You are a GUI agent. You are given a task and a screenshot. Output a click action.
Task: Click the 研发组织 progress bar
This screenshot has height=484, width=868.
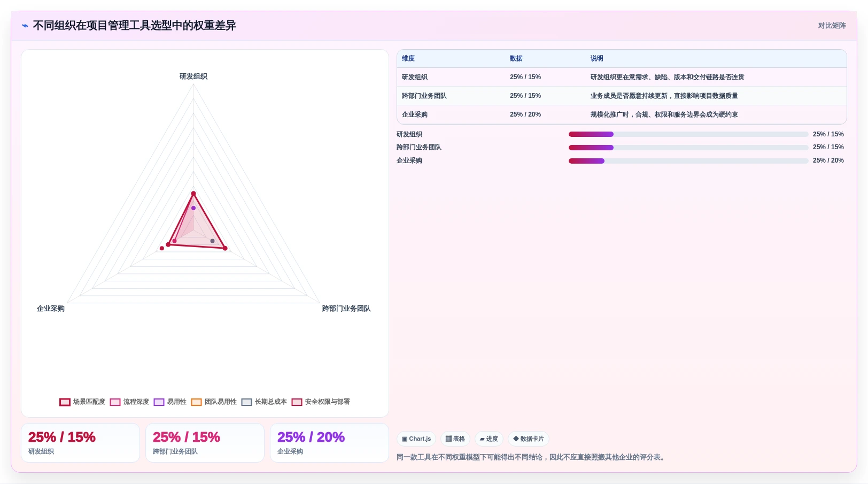pos(688,135)
